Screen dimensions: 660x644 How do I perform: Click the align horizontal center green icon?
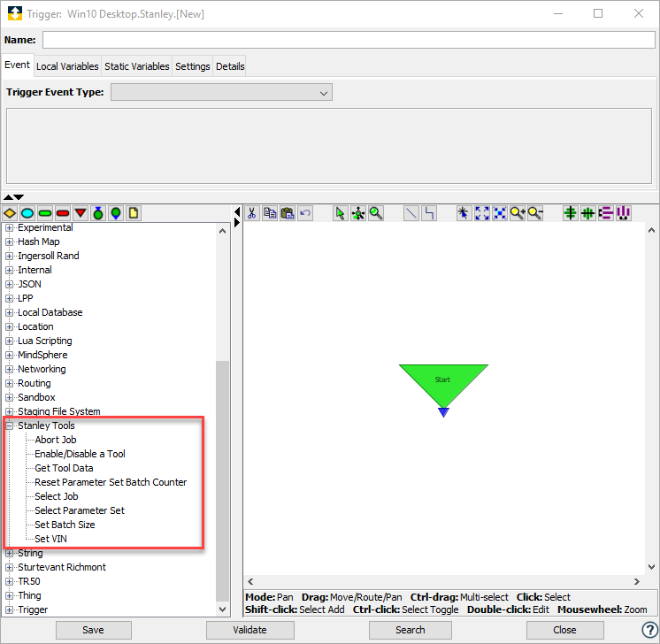[x=588, y=213]
